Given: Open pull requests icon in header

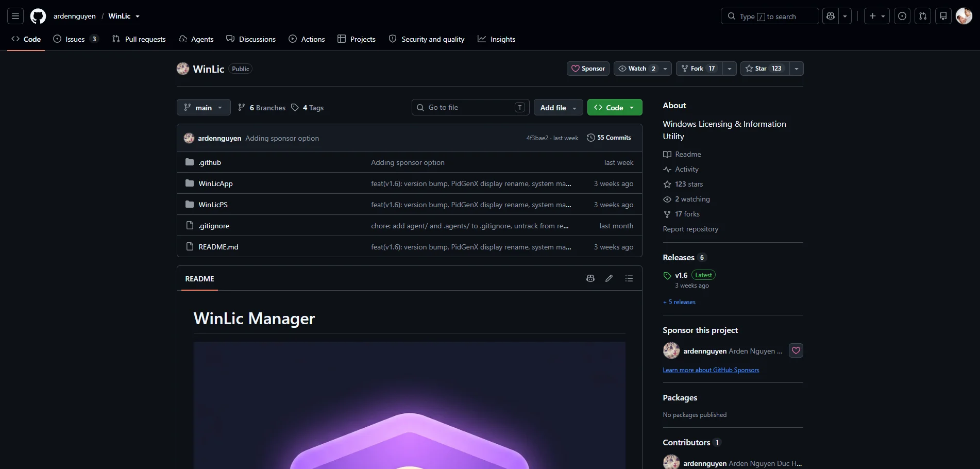Looking at the screenshot, I should click(x=923, y=16).
